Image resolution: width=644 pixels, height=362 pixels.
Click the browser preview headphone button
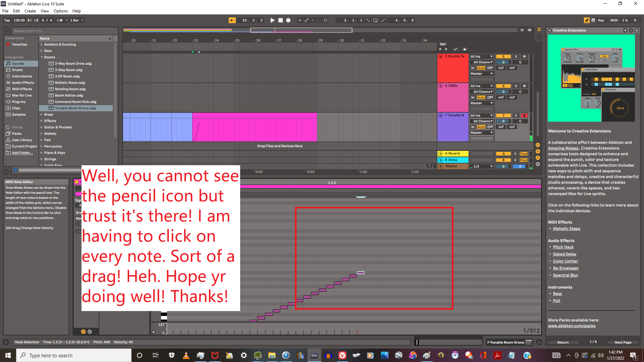click(x=15, y=170)
